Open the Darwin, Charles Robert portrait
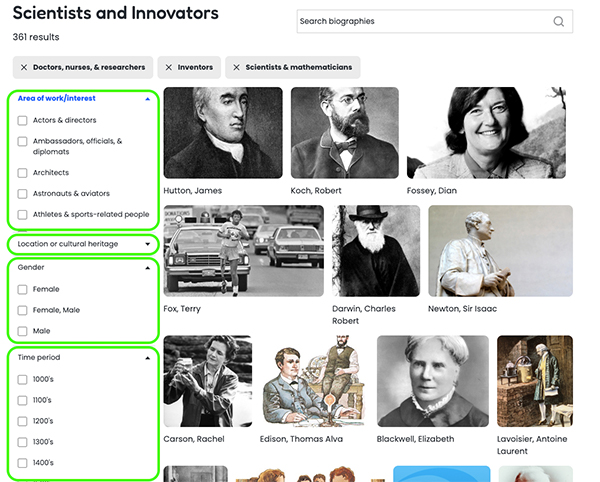600x482 pixels. [x=376, y=251]
